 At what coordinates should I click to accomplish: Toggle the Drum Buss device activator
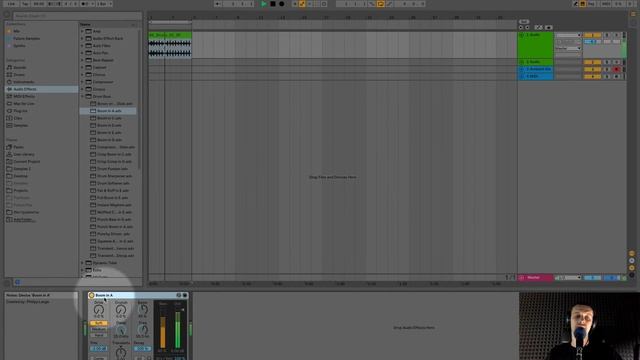point(91,295)
